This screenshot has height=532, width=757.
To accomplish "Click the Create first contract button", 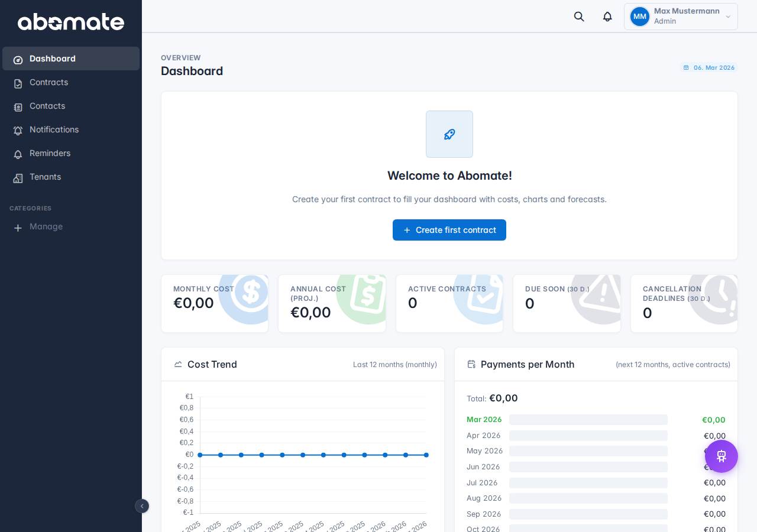I will click(449, 230).
